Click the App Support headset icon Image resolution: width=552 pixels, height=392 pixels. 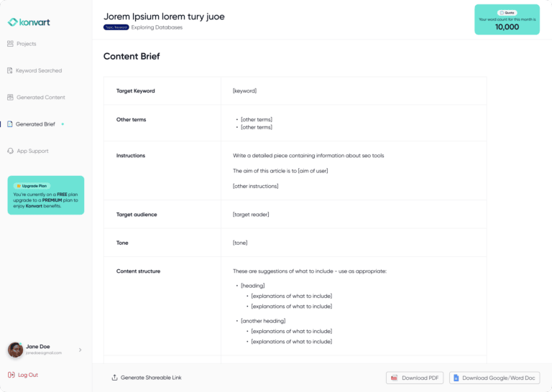pyautogui.click(x=10, y=151)
